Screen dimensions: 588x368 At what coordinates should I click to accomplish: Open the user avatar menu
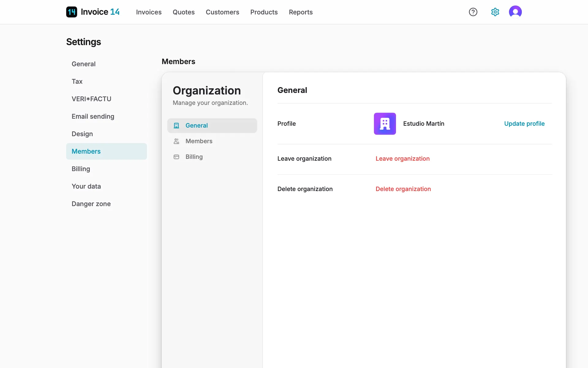[515, 12]
